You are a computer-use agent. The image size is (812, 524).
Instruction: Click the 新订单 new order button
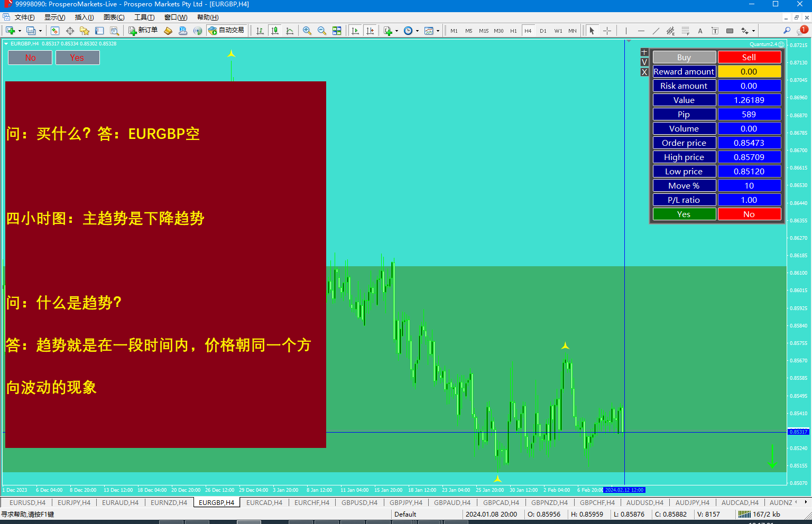click(143, 31)
